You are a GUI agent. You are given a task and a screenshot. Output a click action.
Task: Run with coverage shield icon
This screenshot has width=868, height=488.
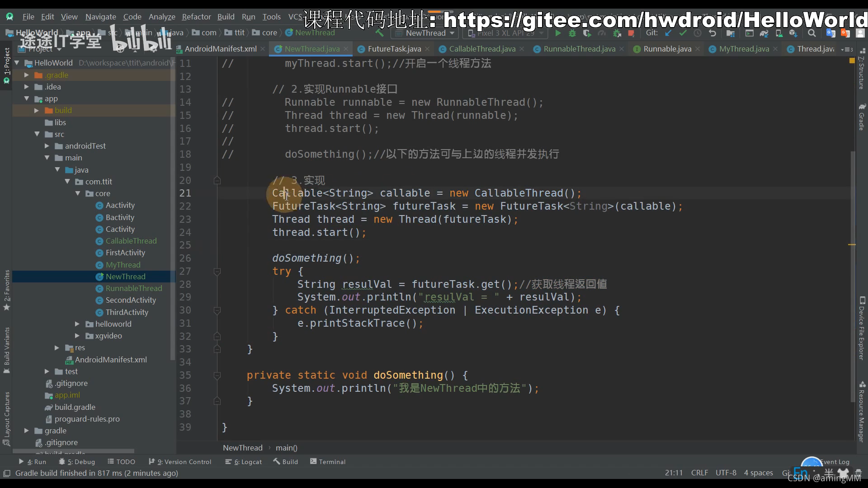coord(587,33)
